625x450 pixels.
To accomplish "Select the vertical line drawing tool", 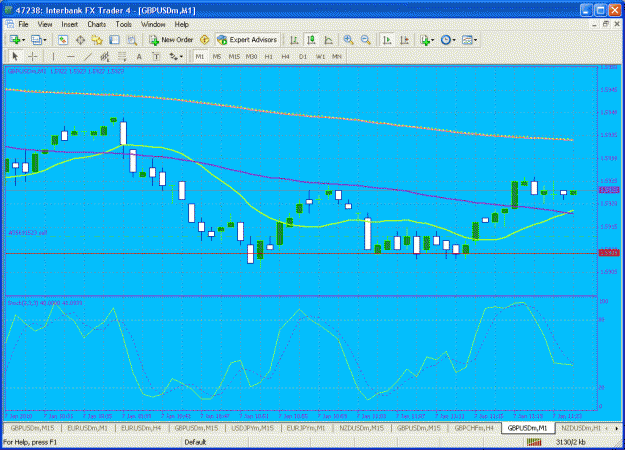I will [x=53, y=57].
